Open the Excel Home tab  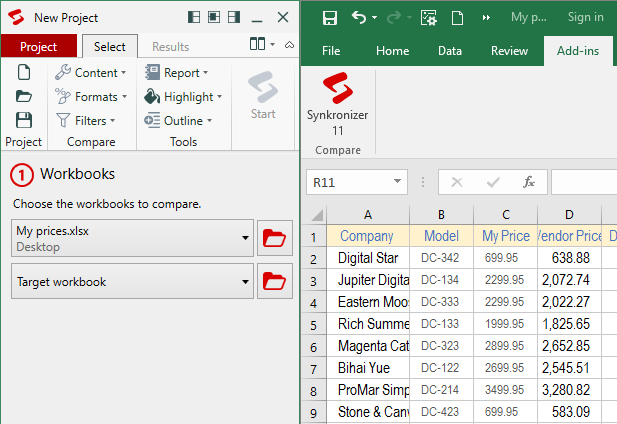392,51
